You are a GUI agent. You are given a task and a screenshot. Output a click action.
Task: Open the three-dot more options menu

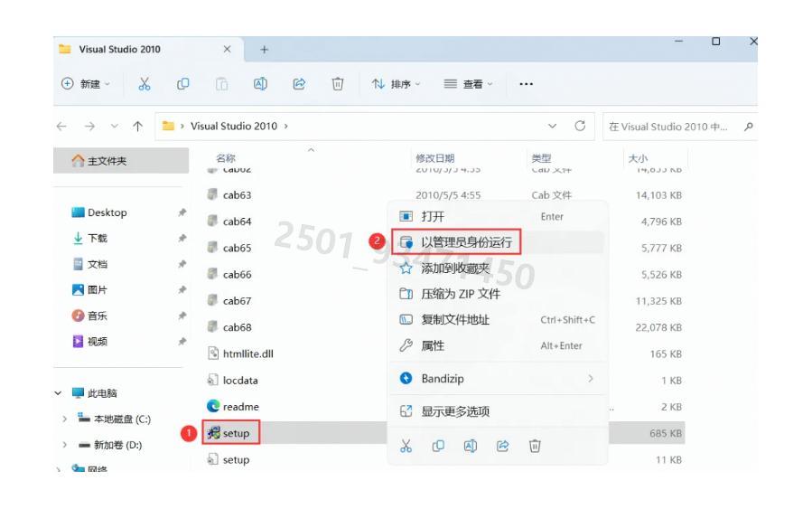coord(527,84)
